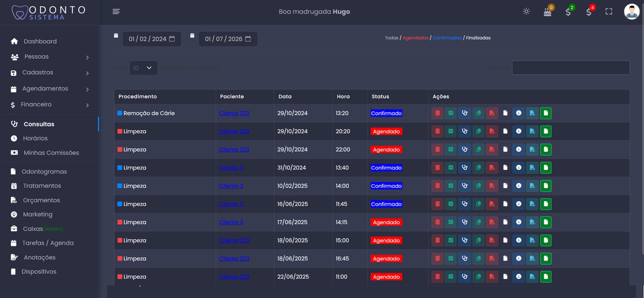The width and height of the screenshot is (644, 298).
Task: Tick the green check icon on 22/06/2025 row
Action: 451,277
